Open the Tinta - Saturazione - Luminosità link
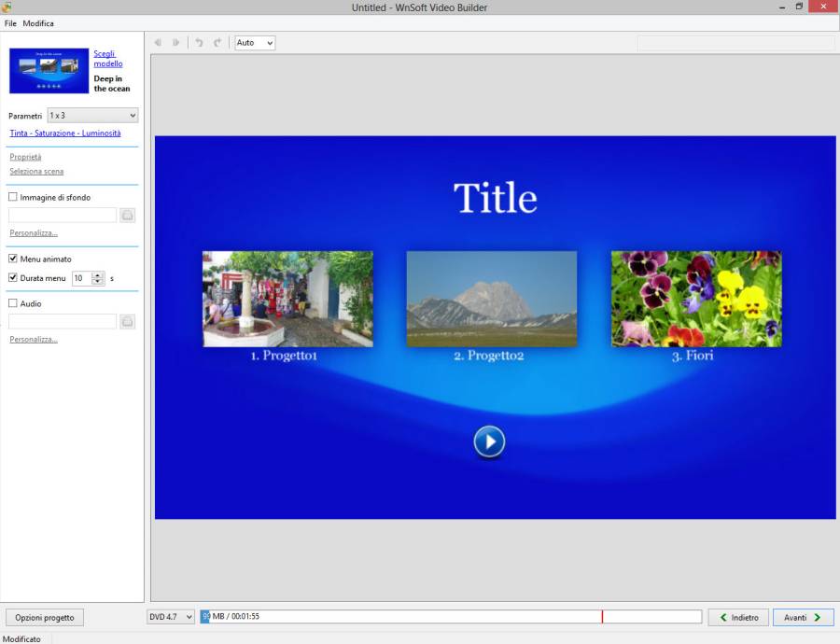840x644 pixels. click(x=64, y=133)
